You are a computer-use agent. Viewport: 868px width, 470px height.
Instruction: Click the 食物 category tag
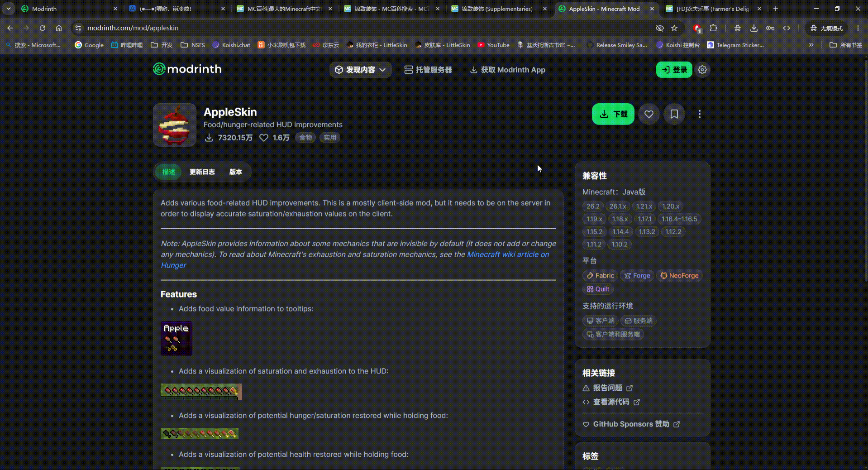tap(305, 138)
